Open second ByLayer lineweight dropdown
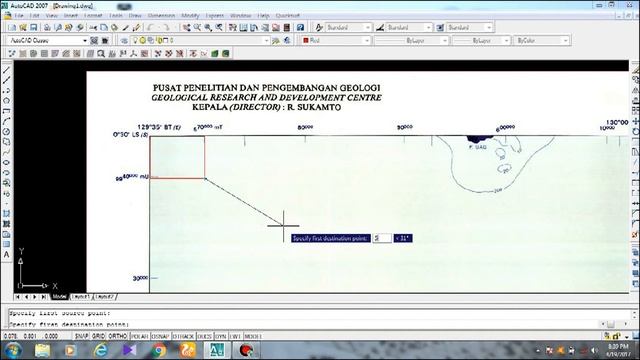640x360 pixels. pyautogui.click(x=507, y=40)
